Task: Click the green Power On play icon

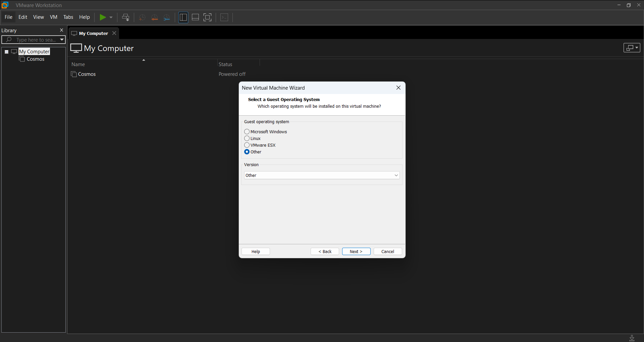Action: tap(103, 17)
